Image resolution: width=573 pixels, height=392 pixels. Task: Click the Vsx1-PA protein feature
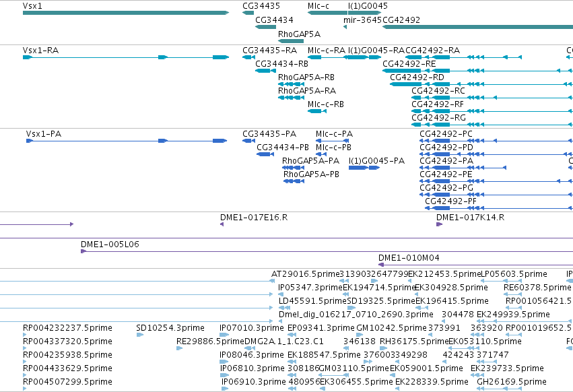tap(127, 141)
